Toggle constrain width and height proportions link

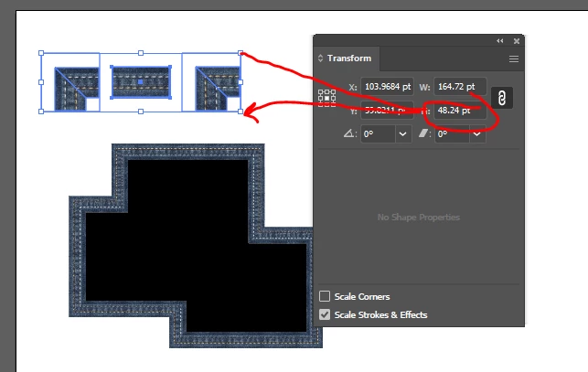[502, 98]
